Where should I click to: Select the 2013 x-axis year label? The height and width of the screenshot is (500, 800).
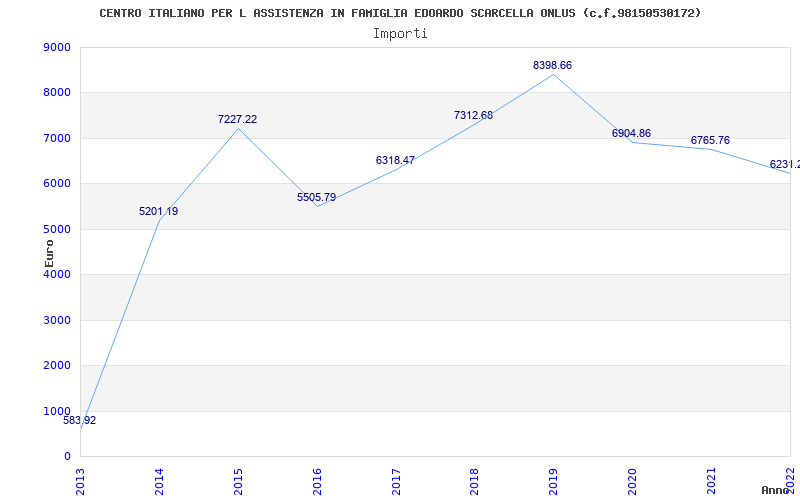(80, 481)
